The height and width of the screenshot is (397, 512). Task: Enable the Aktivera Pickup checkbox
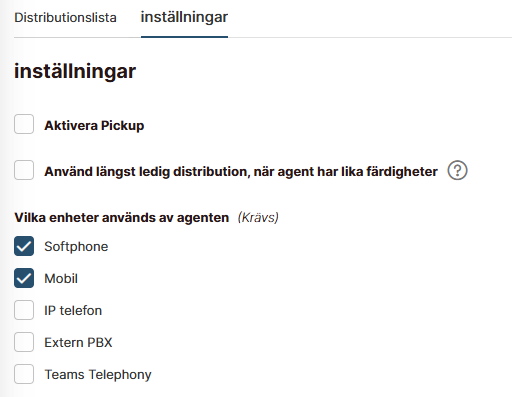pos(24,124)
